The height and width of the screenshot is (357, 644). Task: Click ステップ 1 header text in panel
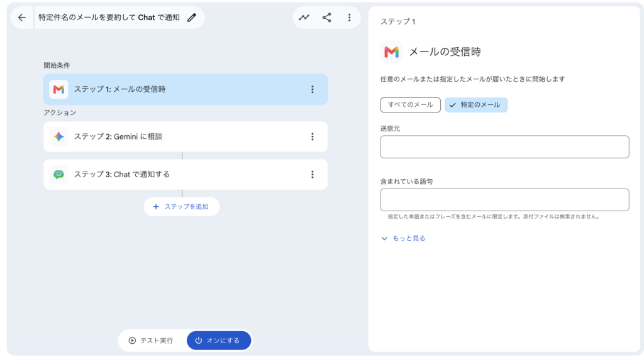pos(397,21)
